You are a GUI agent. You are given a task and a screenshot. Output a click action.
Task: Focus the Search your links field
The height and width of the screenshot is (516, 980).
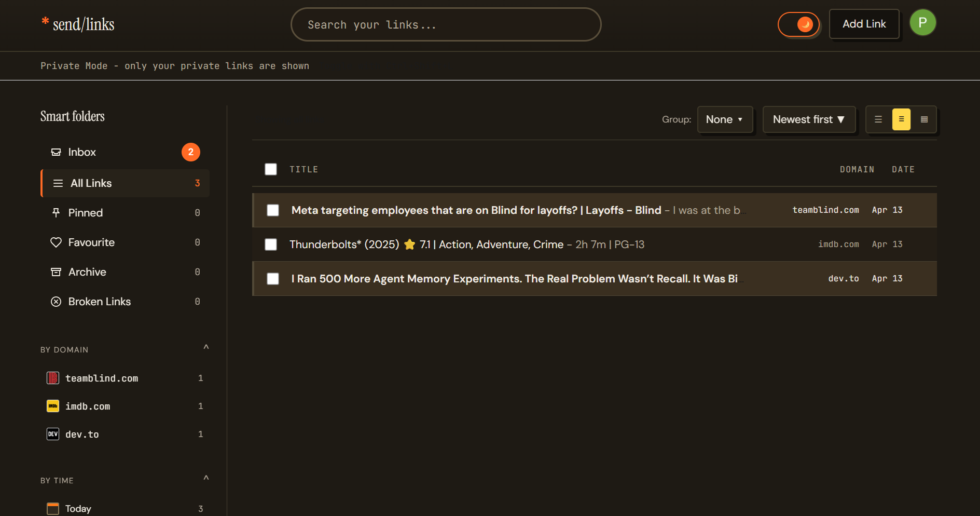(x=446, y=24)
